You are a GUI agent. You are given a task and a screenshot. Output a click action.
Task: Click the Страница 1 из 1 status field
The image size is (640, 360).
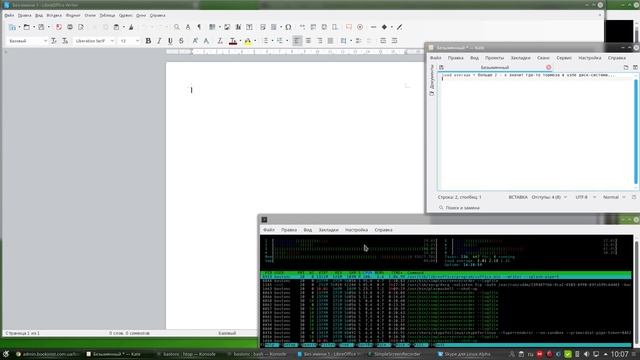coord(23,333)
